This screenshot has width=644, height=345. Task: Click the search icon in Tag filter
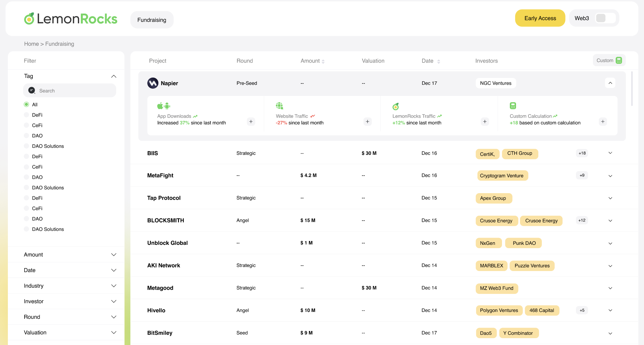pyautogui.click(x=32, y=90)
